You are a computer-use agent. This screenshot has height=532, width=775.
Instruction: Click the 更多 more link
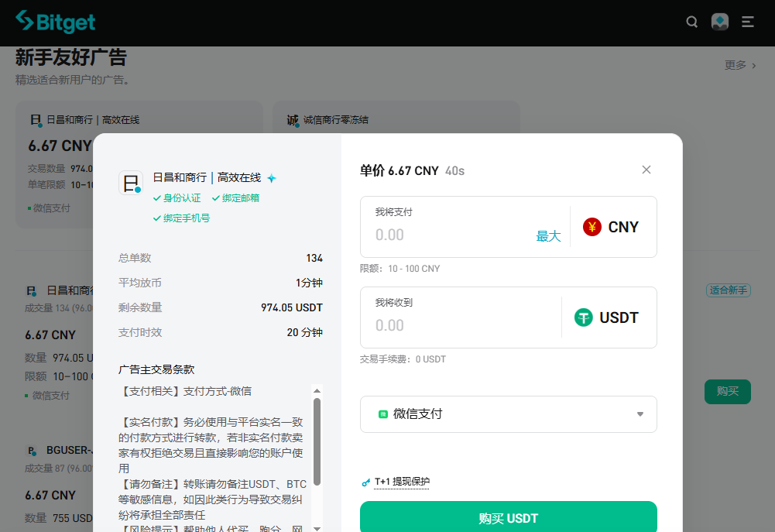point(740,65)
